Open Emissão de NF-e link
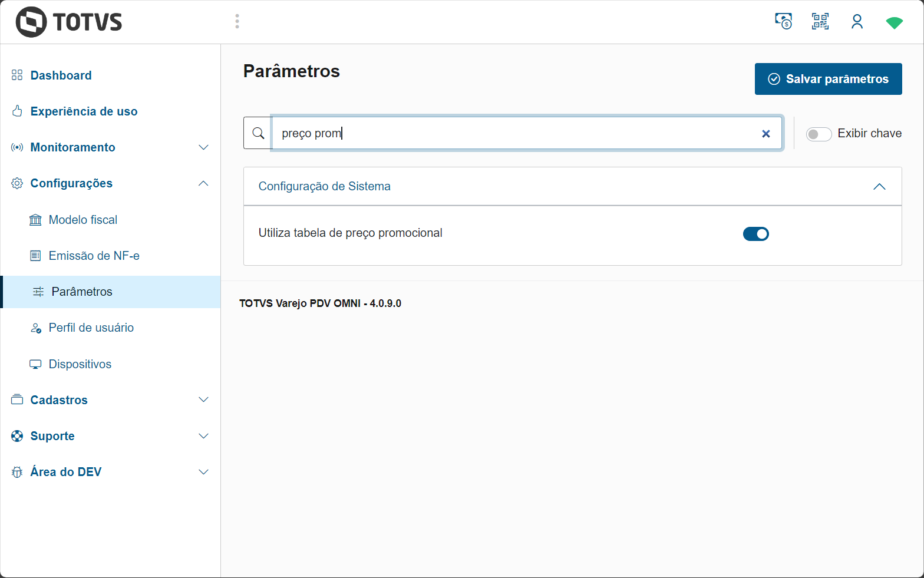This screenshot has width=924, height=578. point(94,256)
